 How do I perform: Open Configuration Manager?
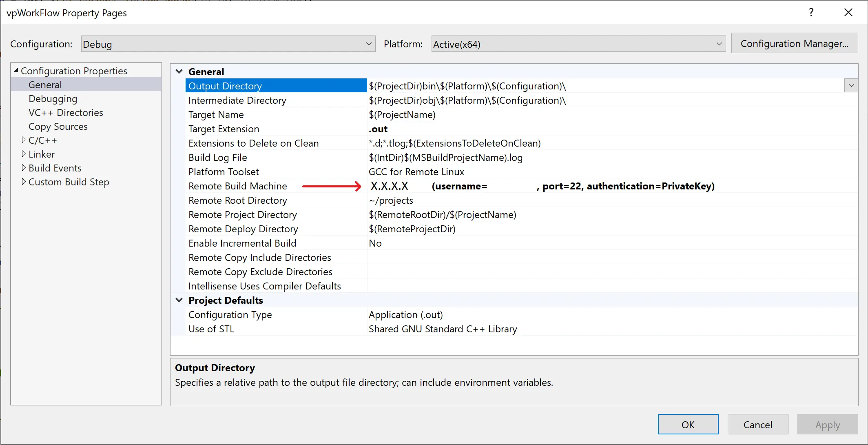pyautogui.click(x=794, y=43)
